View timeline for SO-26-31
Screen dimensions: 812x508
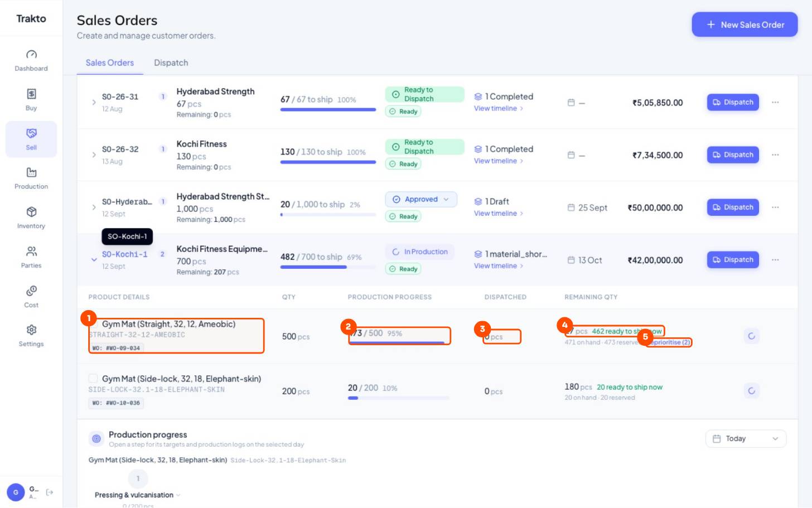pyautogui.click(x=499, y=109)
